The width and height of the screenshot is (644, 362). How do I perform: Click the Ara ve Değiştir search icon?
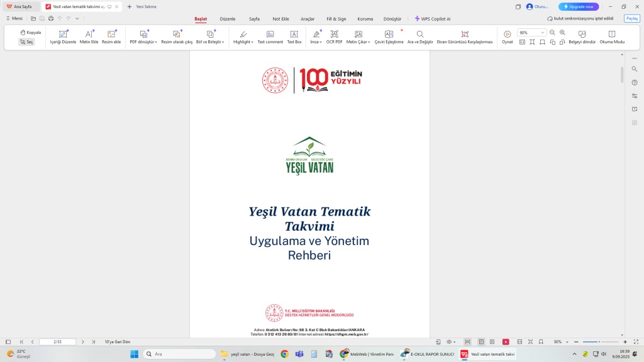(x=420, y=34)
